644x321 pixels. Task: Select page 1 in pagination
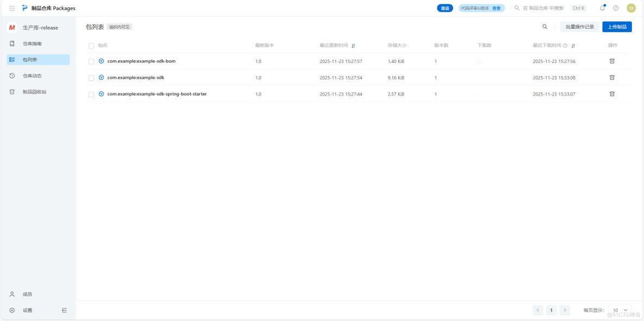point(551,310)
